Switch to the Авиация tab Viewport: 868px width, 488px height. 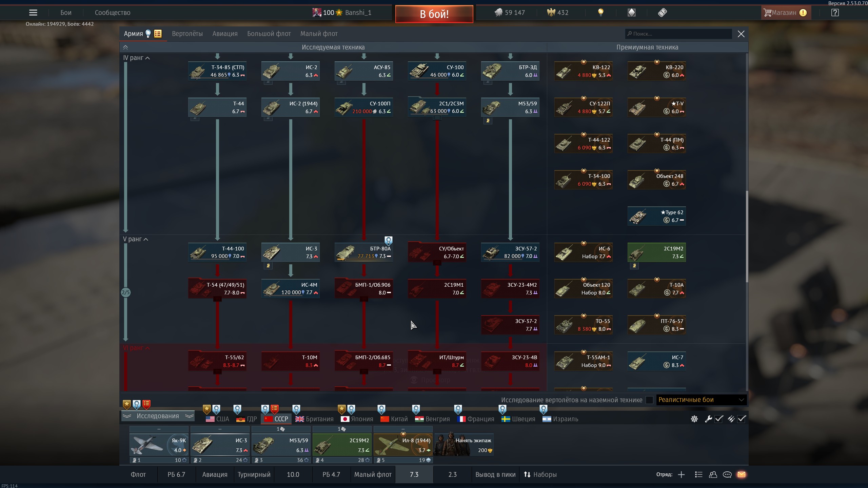[225, 34]
